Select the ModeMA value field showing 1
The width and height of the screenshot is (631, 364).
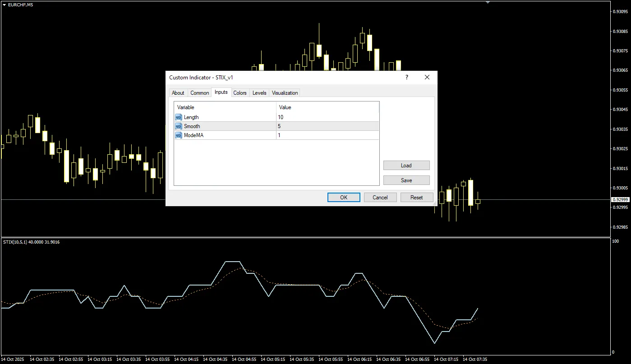click(x=327, y=135)
